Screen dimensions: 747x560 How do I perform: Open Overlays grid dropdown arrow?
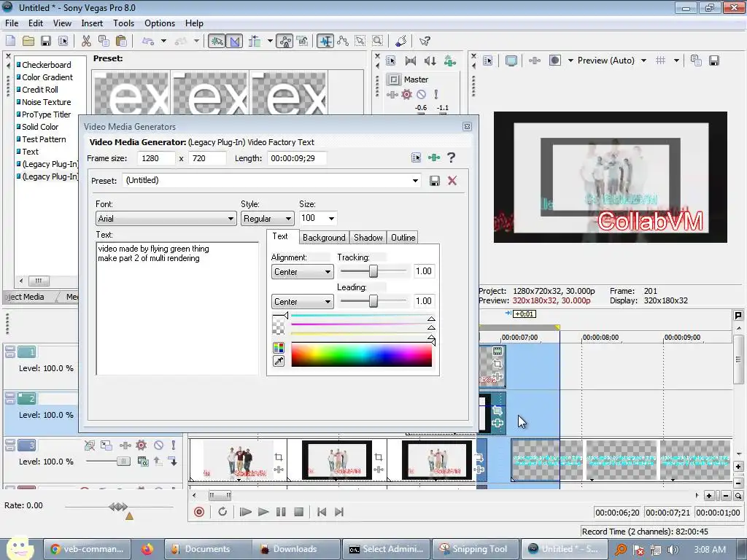(676, 61)
